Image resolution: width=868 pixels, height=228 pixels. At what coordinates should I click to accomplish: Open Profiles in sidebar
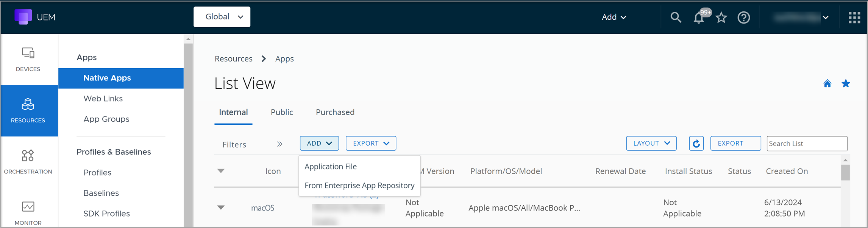tap(97, 173)
